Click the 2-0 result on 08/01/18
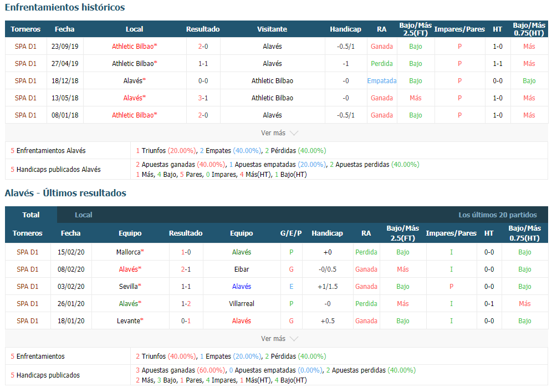 click(203, 115)
